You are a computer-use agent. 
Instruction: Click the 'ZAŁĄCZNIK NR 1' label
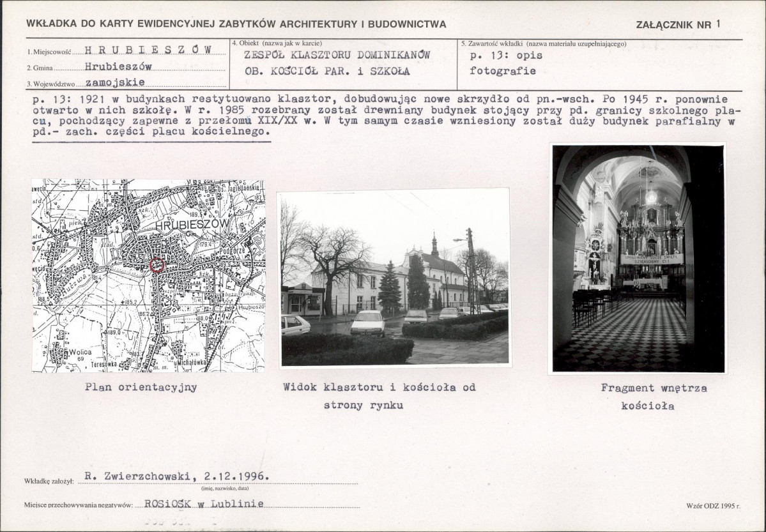(x=678, y=25)
